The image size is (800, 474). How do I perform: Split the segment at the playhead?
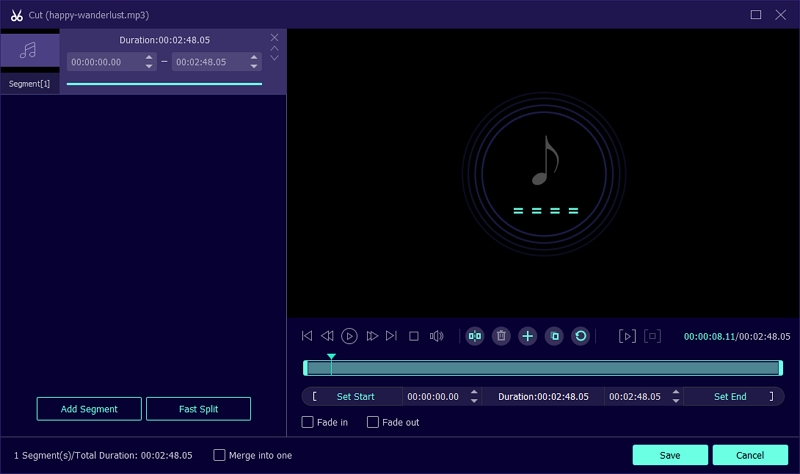tap(474, 336)
